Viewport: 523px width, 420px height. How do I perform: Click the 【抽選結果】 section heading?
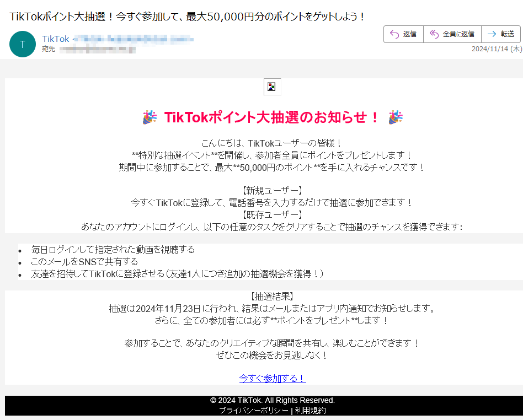pyautogui.click(x=272, y=297)
